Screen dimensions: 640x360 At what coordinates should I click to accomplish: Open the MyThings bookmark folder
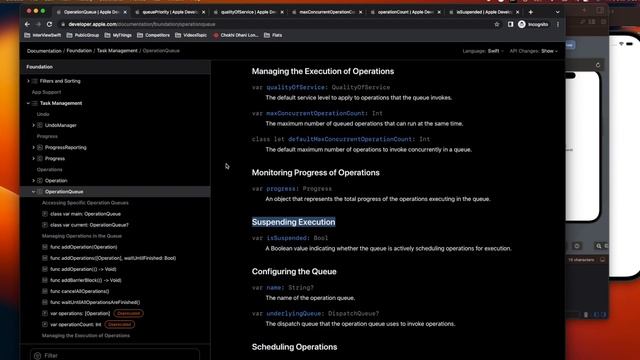(118, 35)
